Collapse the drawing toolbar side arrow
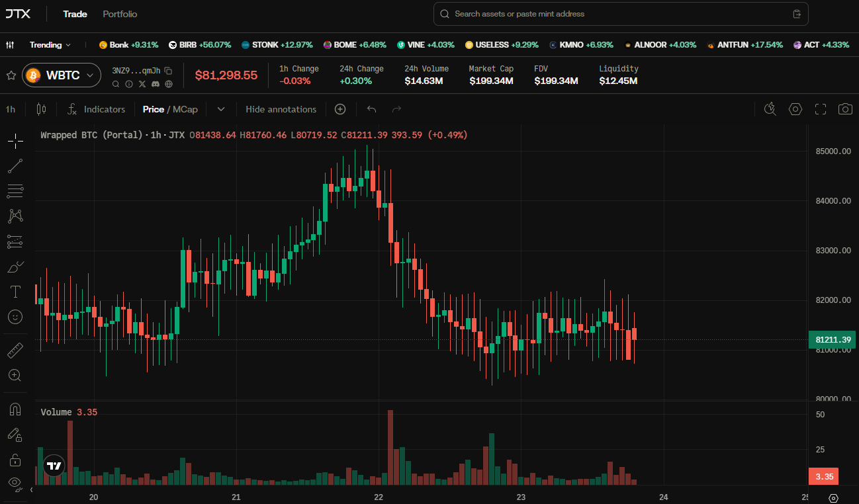Image resolution: width=859 pixels, height=504 pixels. pos(32,490)
